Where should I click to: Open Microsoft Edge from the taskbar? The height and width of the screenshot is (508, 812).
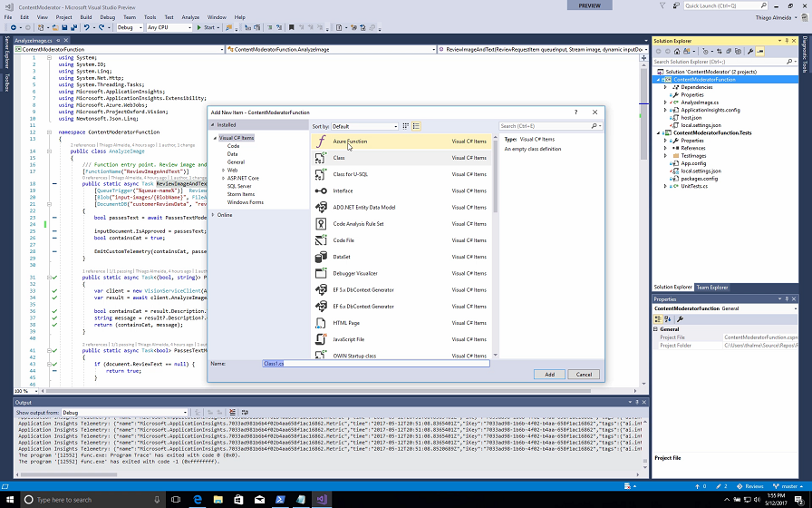[198, 500]
